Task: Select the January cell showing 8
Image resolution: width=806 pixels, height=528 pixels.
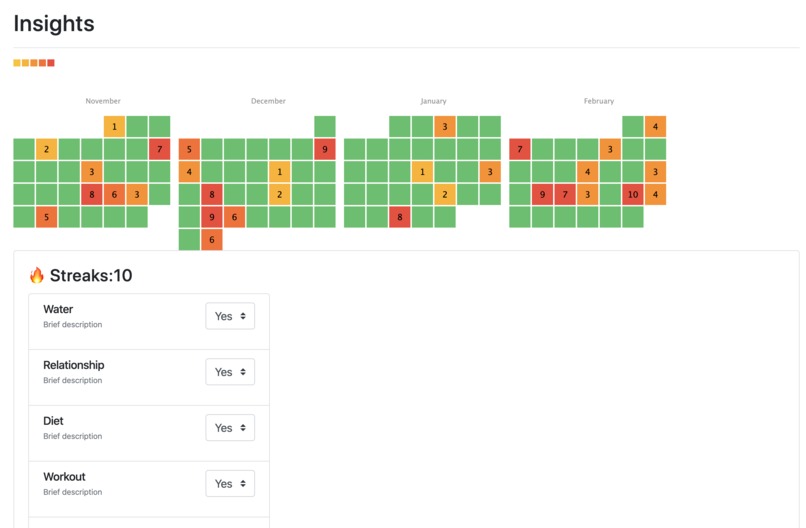Action: point(400,217)
